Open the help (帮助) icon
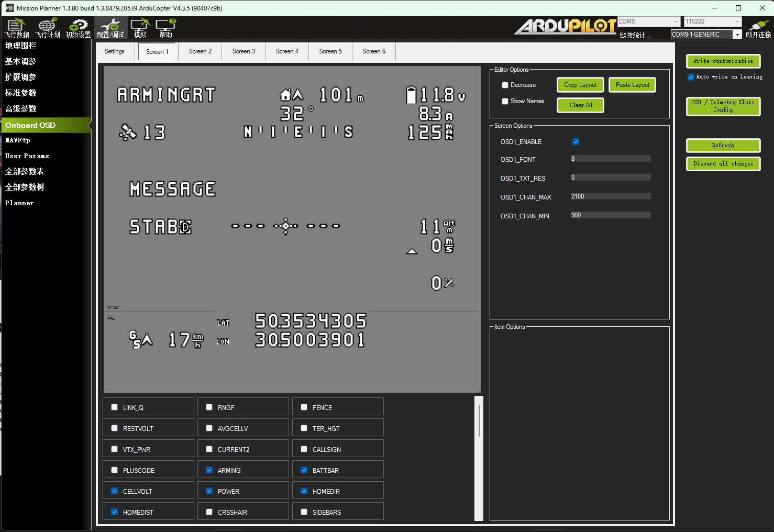Image resolution: width=774 pixels, height=532 pixels. tap(165, 27)
